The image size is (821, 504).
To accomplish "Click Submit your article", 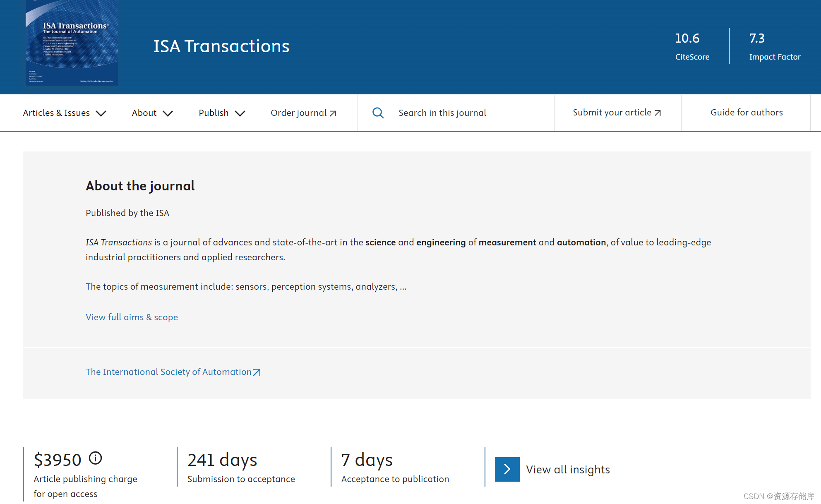I will click(612, 112).
